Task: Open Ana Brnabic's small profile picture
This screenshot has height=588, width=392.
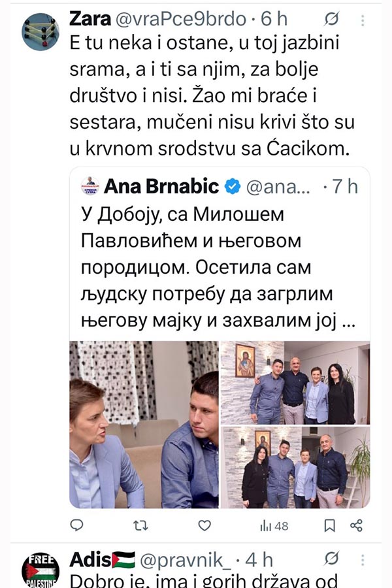Action: click(x=90, y=186)
